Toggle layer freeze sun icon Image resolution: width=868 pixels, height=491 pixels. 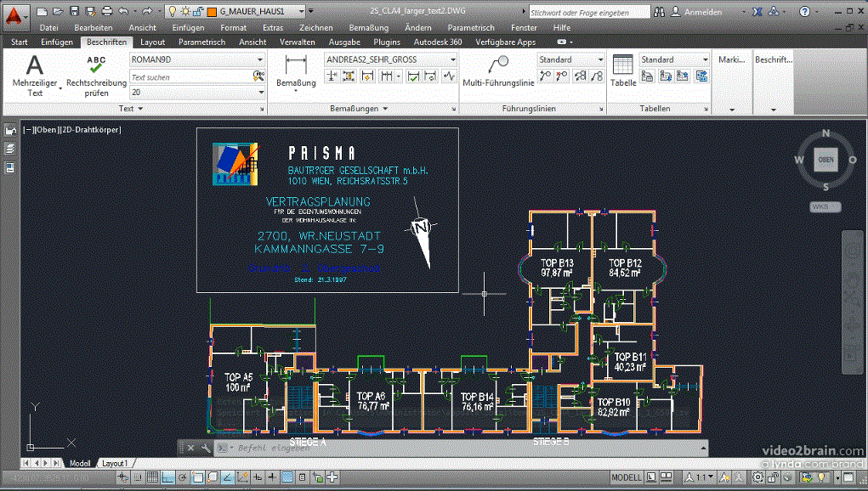[185, 11]
